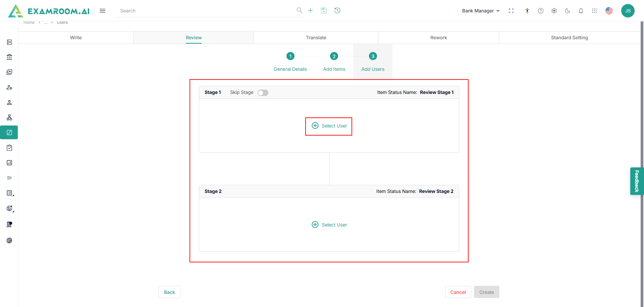Click the ExamRoom.AI logo
The width and height of the screenshot is (644, 307).
(49, 11)
